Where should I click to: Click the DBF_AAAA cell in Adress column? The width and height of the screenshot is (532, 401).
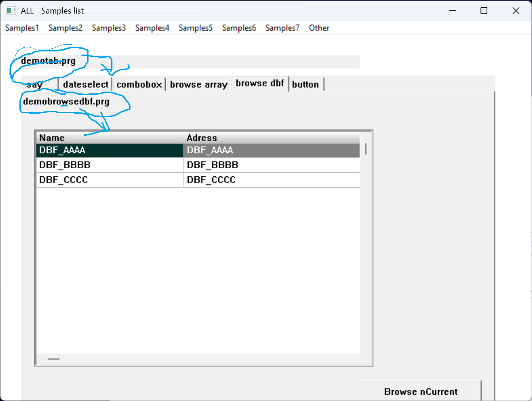coord(272,150)
